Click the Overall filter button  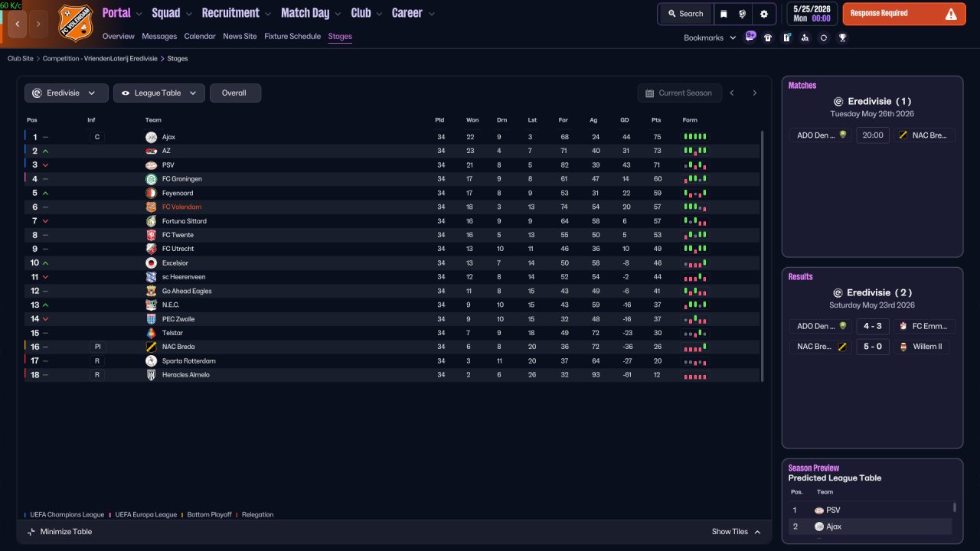coord(234,93)
